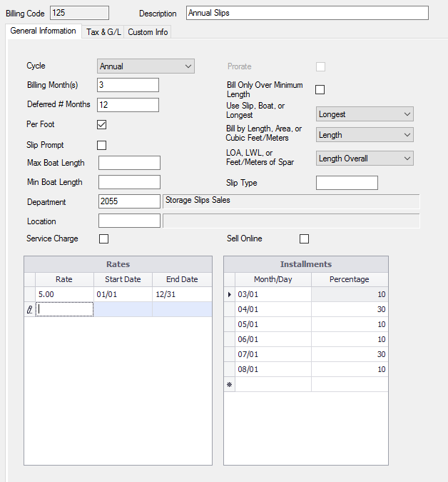
Task: Click the percentage cell for 07/01
Action: pyautogui.click(x=350, y=354)
